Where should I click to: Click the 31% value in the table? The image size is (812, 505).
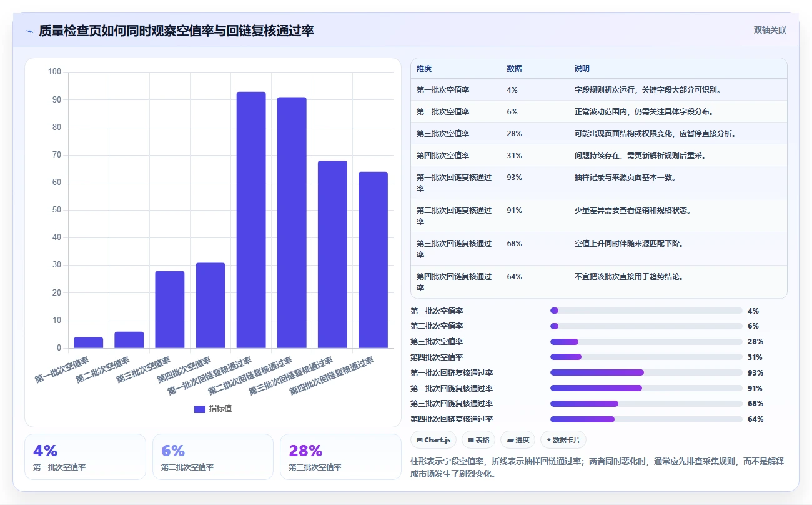pyautogui.click(x=514, y=156)
